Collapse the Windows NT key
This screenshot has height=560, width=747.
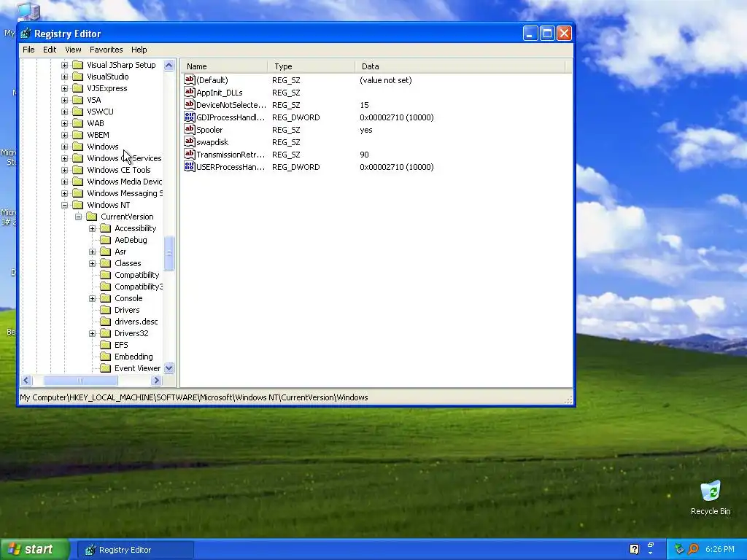coord(64,205)
